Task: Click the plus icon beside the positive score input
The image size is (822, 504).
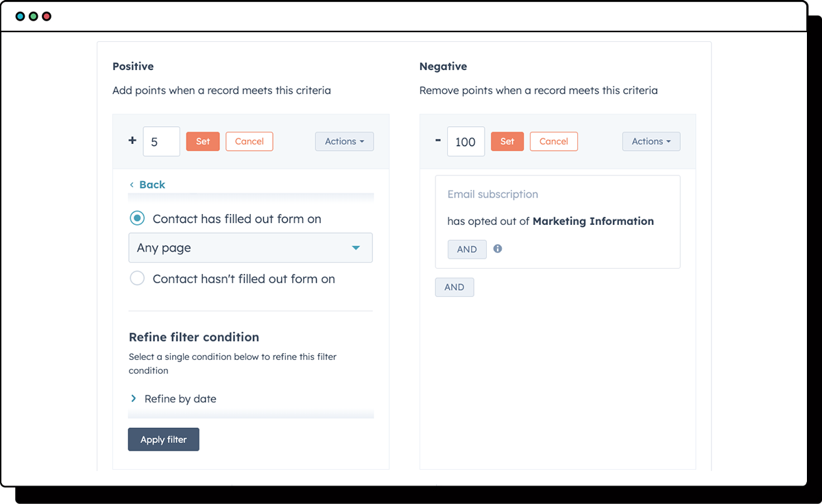Action: 132,141
